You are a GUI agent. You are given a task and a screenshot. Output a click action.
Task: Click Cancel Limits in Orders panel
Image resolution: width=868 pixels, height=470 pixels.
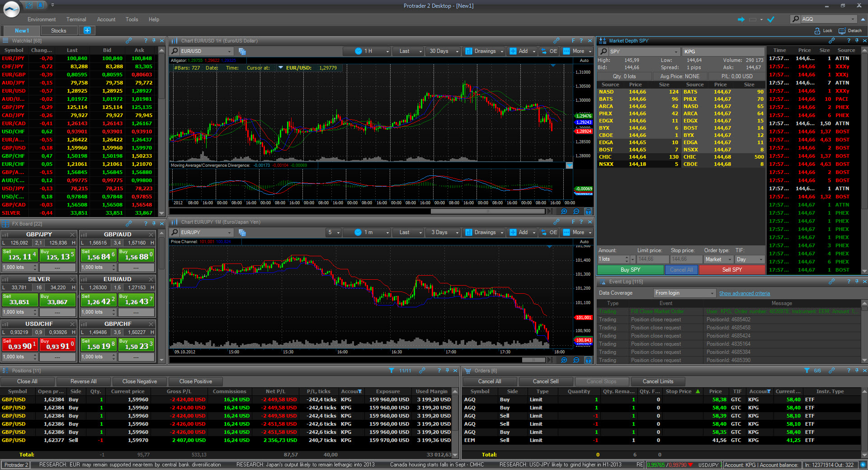(x=658, y=381)
